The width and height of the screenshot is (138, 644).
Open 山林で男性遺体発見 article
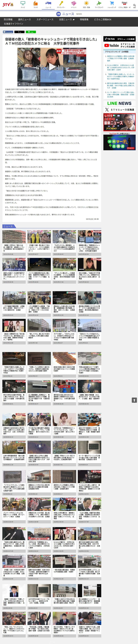14,453
